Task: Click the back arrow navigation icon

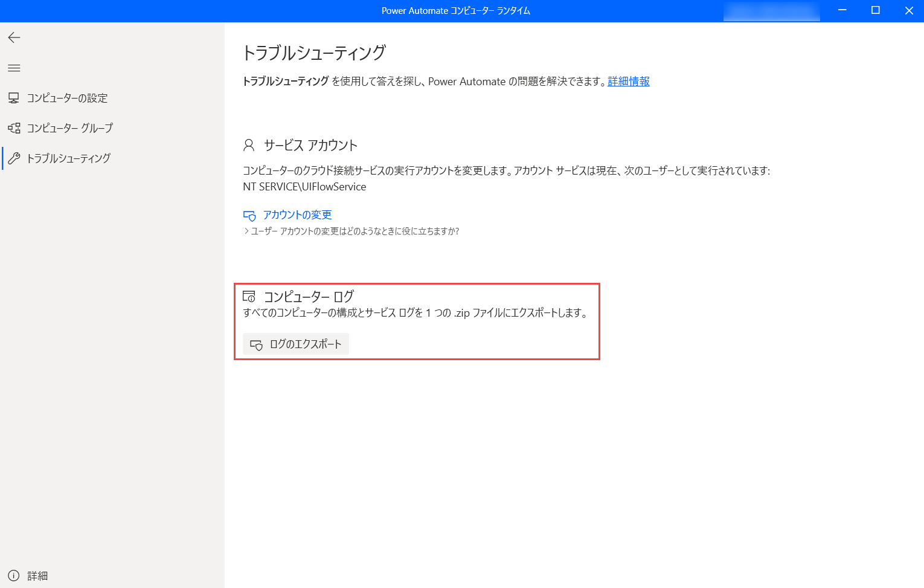Action: pyautogui.click(x=14, y=37)
